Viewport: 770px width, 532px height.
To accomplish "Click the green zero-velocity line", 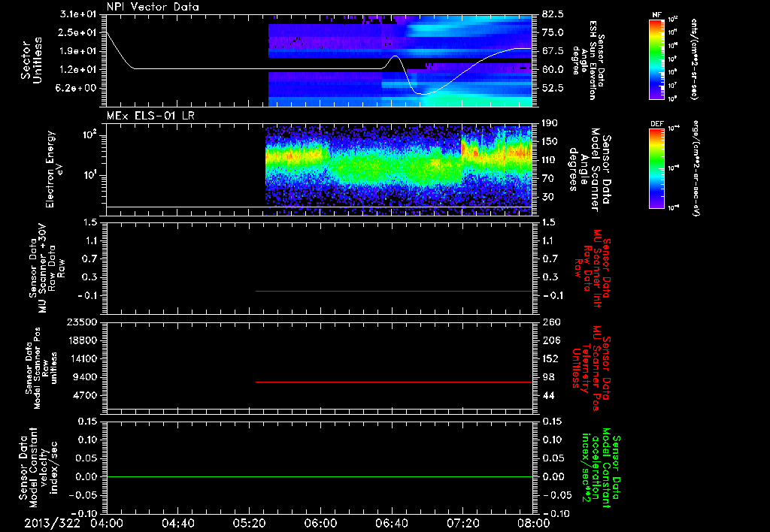I will pyautogui.click(x=319, y=476).
